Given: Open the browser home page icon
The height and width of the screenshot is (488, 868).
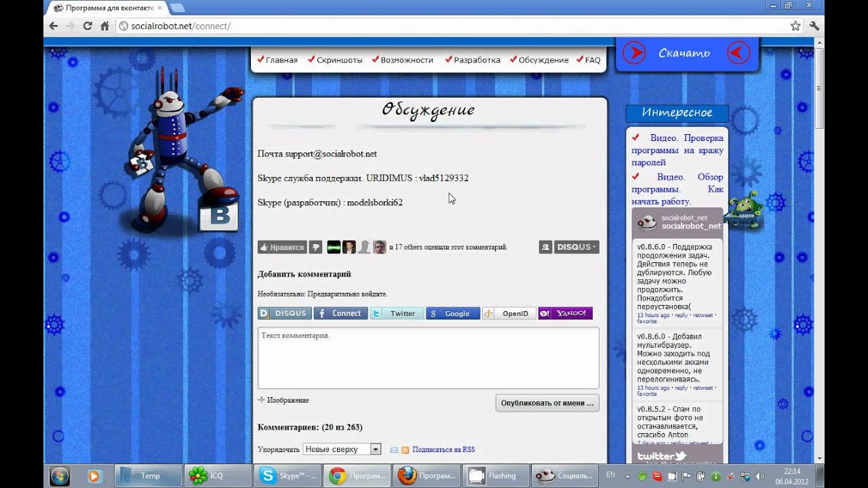Looking at the screenshot, I should pos(104,26).
